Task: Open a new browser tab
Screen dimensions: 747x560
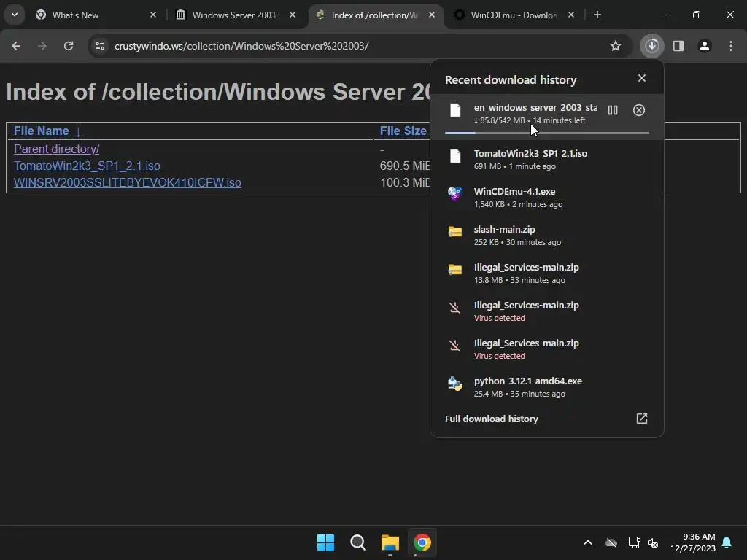Action: click(x=597, y=15)
